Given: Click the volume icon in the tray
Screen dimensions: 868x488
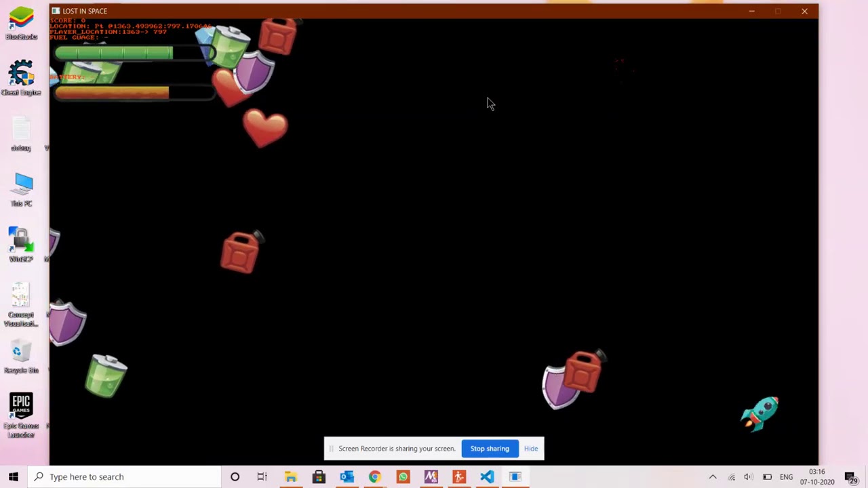Looking at the screenshot, I should click(x=749, y=476).
